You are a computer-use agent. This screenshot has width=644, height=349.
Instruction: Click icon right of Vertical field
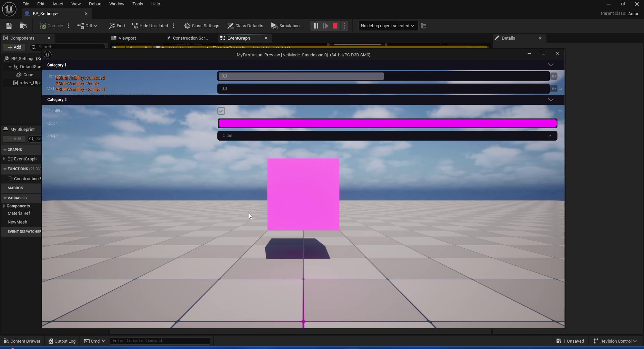click(554, 89)
